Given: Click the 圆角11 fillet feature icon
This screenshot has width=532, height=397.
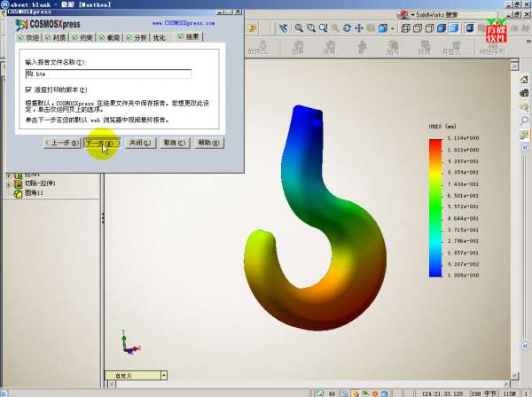Looking at the screenshot, I should point(18,192).
